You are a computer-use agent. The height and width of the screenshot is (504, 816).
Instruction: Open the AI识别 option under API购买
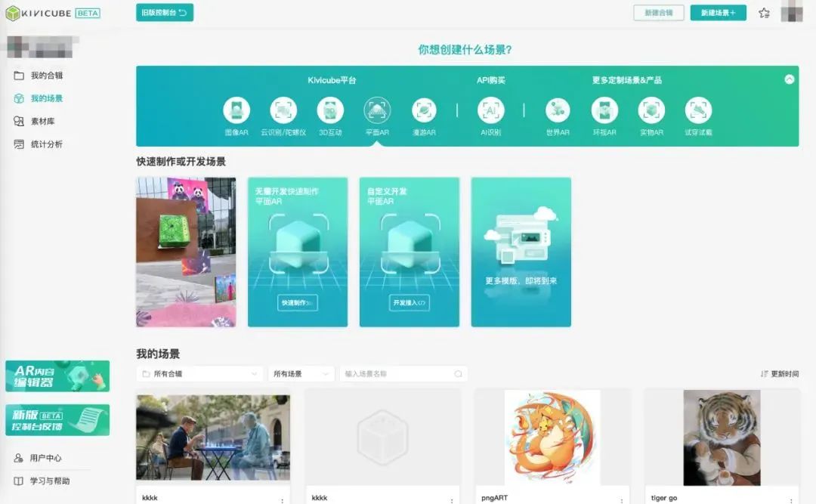[493, 113]
